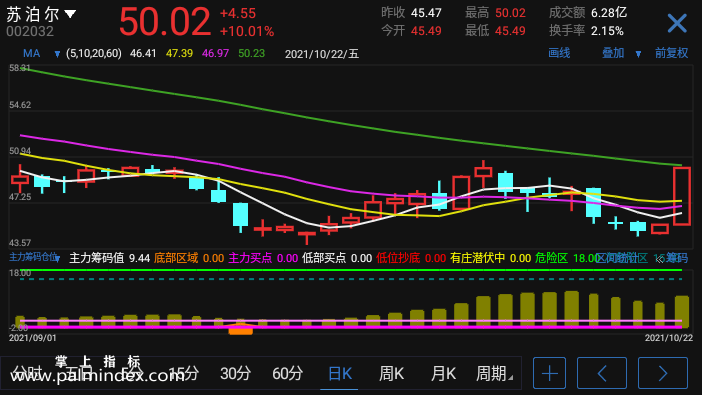Click the stock code 002032
Viewport: 702px width, 395px height.
[x=30, y=31]
